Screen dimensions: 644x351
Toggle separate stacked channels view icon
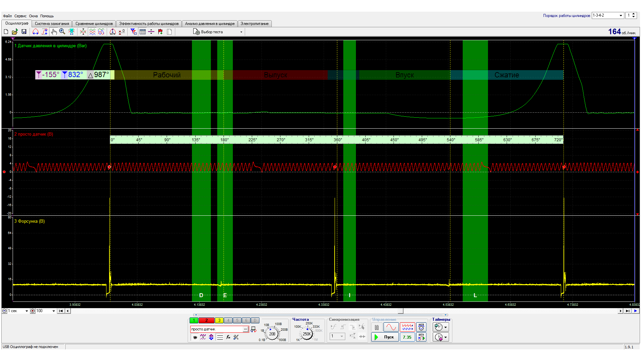pyautogui.click(x=92, y=32)
